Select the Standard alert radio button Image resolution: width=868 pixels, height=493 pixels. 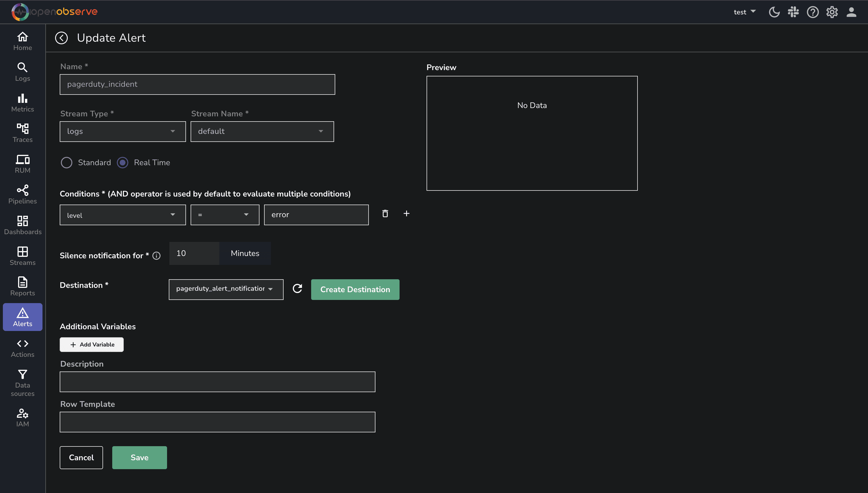pyautogui.click(x=67, y=163)
